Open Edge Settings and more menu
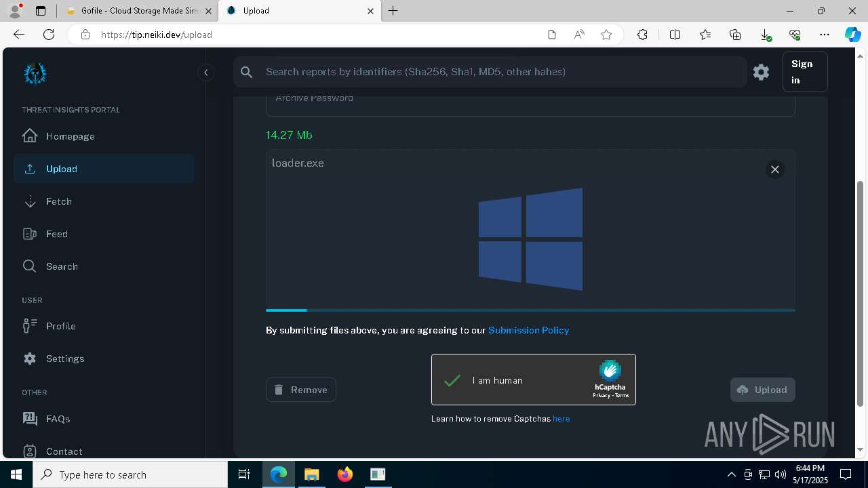Screen dimensions: 868x488 point(825,35)
